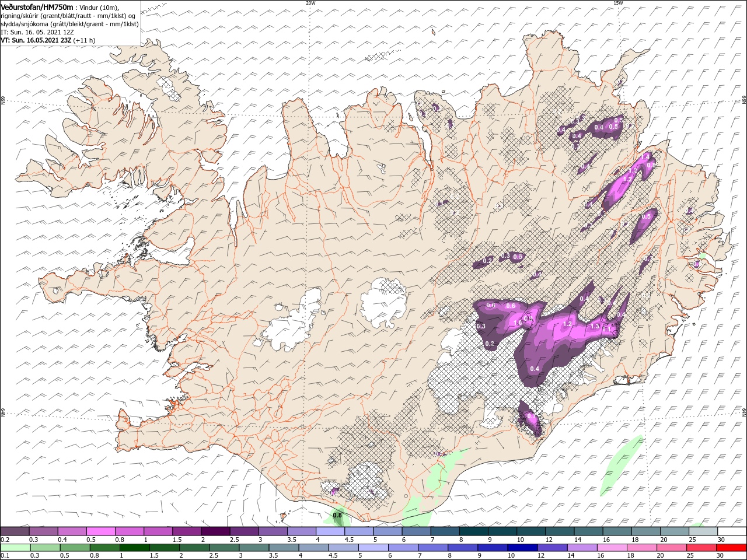Pick the bright red 30 swatch, lower scale
The image size is (747, 560).
coord(732,547)
